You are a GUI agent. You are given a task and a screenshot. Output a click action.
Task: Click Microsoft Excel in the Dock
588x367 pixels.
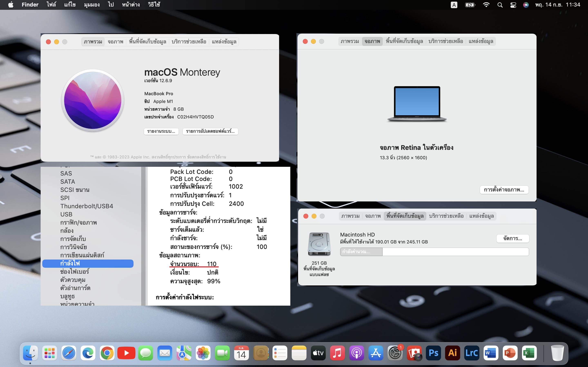click(529, 353)
